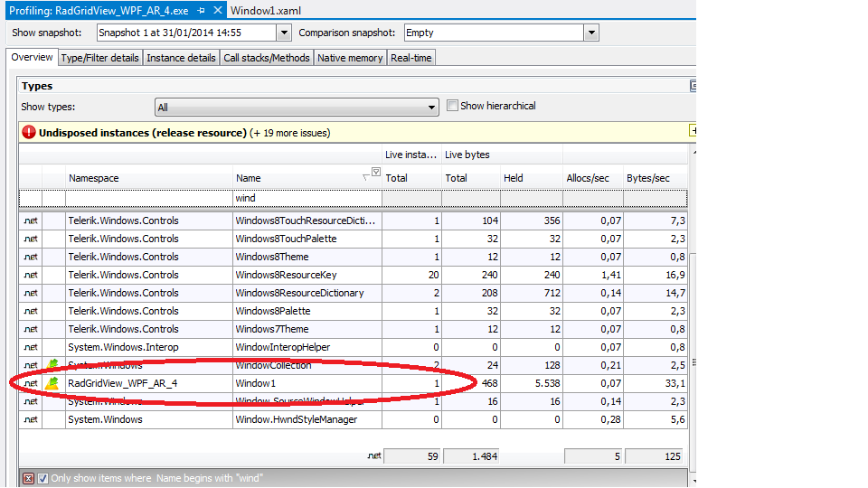Open the Call stacks/Methods tab
Image resolution: width=868 pixels, height=488 pixels.
(267, 58)
